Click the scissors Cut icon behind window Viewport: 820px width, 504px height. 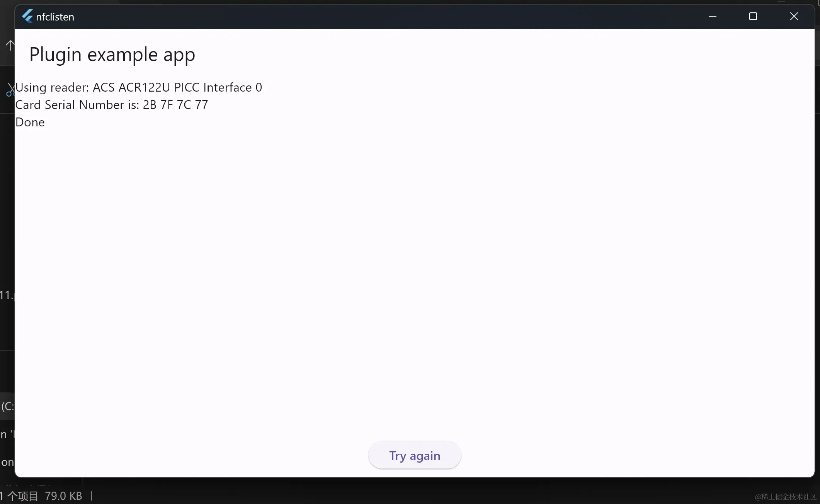10,90
